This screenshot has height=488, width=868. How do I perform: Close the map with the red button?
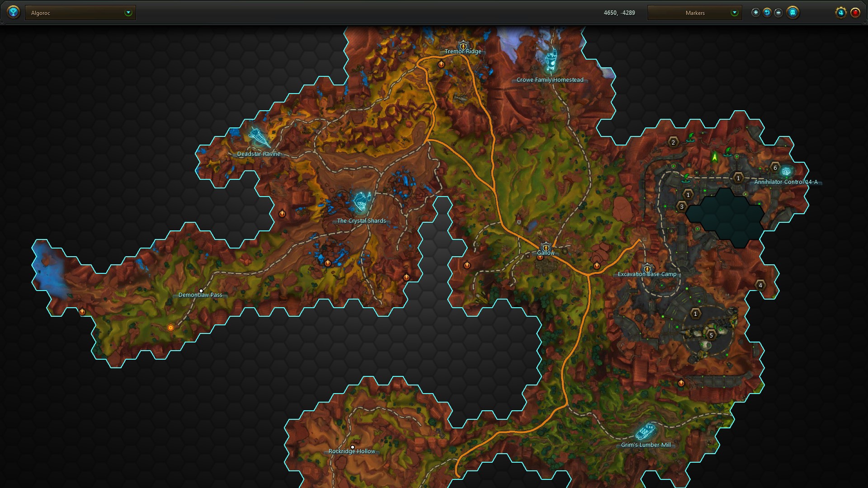(x=855, y=13)
